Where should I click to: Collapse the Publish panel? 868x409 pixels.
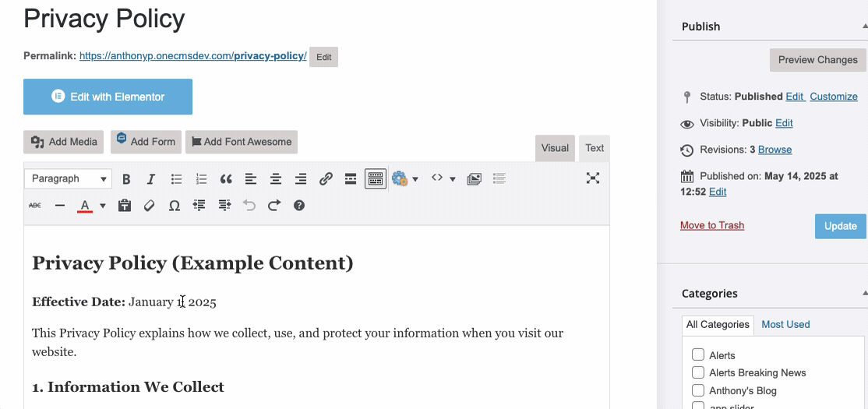click(864, 26)
